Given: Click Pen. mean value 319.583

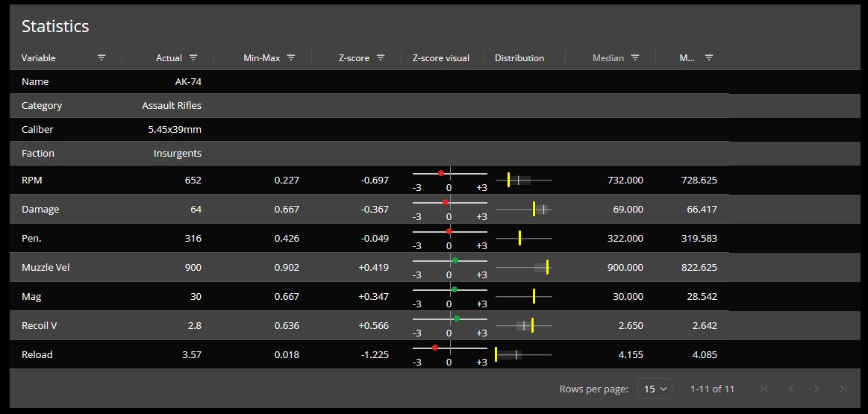Looking at the screenshot, I should [x=699, y=238].
